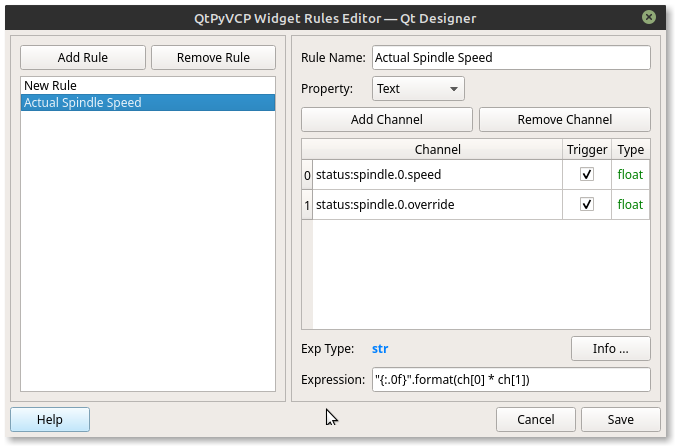Select row header 0 in channel table
675x446 pixels.
tap(307, 175)
